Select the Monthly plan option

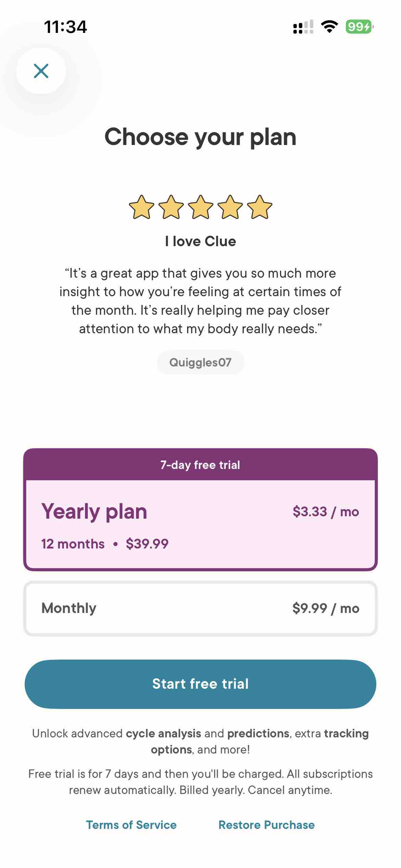200,608
